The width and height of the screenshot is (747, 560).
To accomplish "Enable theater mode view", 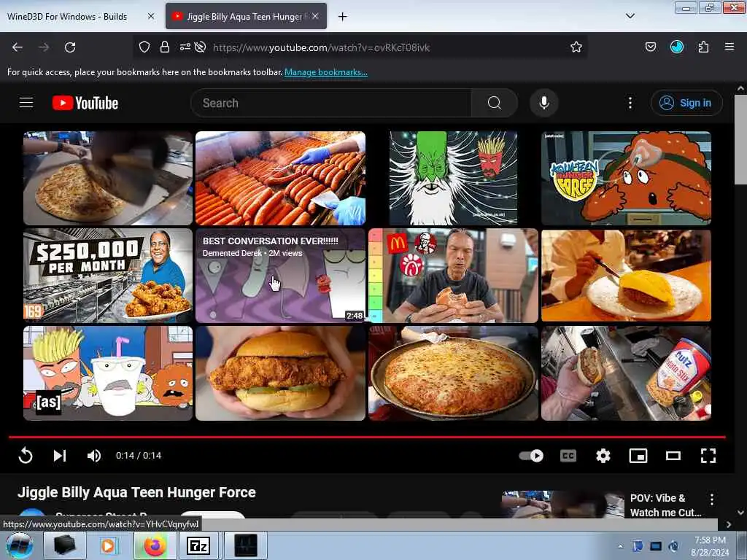I will [673, 456].
